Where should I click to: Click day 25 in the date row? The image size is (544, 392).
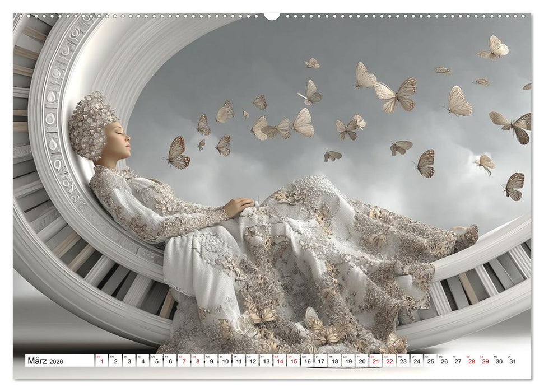[x=431, y=361]
